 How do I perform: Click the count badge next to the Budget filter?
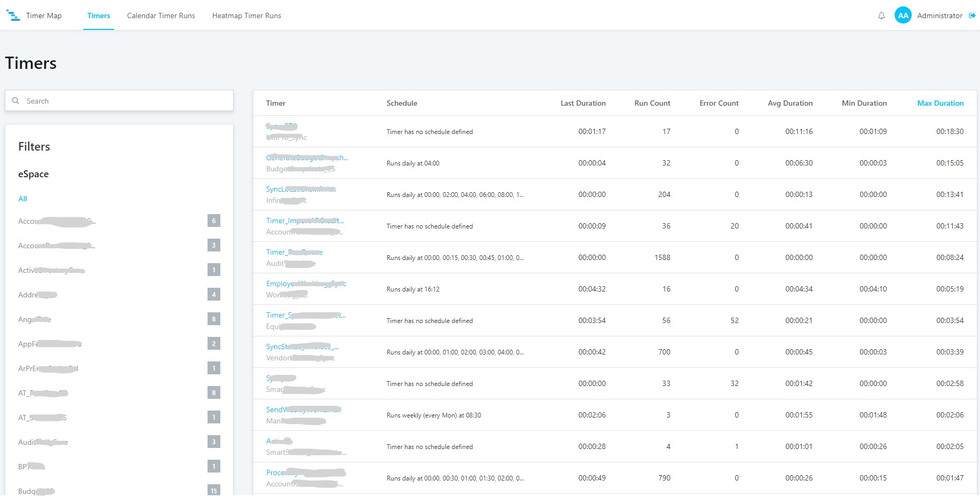click(214, 490)
